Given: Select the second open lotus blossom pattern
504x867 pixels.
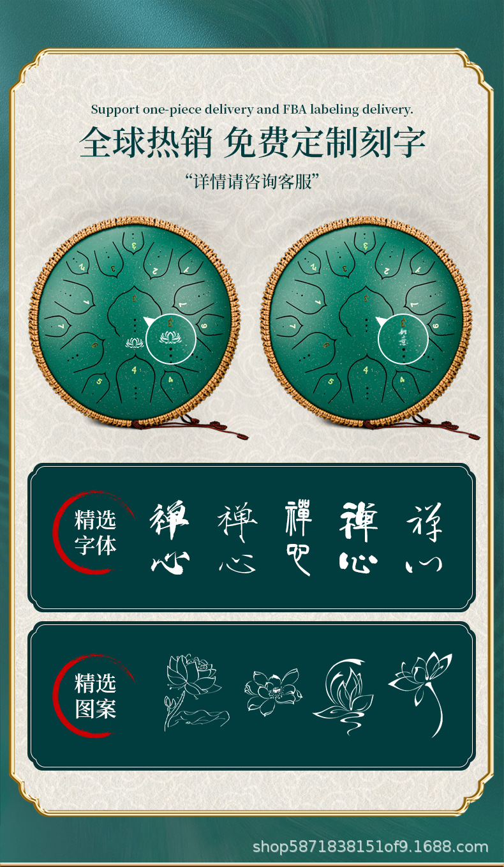Looking at the screenshot, I should [x=273, y=691].
